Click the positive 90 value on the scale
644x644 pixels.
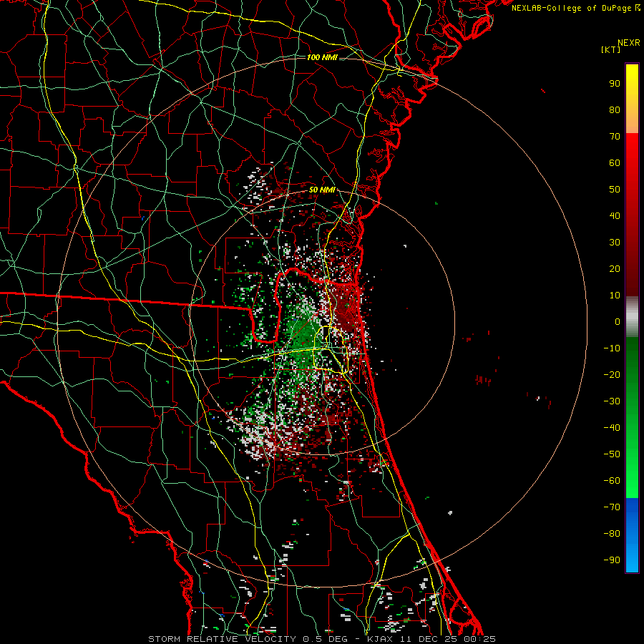(x=615, y=84)
